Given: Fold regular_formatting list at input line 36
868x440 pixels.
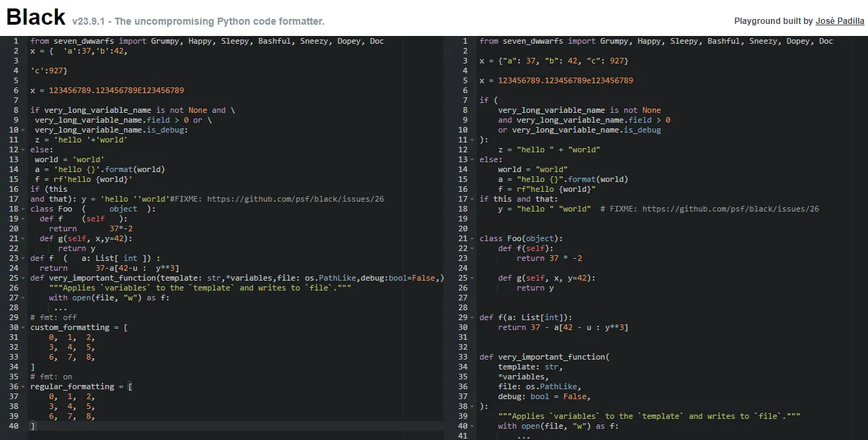Looking at the screenshot, I should 23,386.
